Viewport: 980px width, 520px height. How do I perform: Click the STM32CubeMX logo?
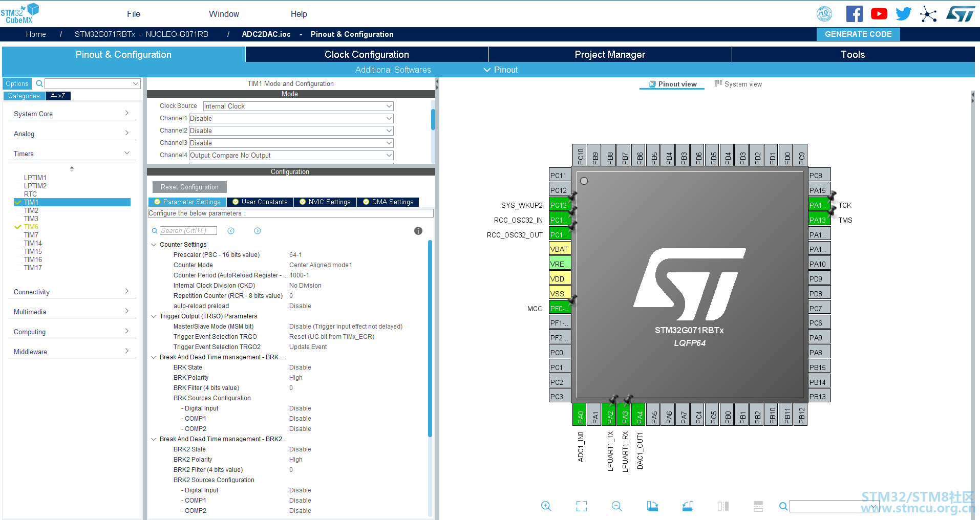[19, 13]
